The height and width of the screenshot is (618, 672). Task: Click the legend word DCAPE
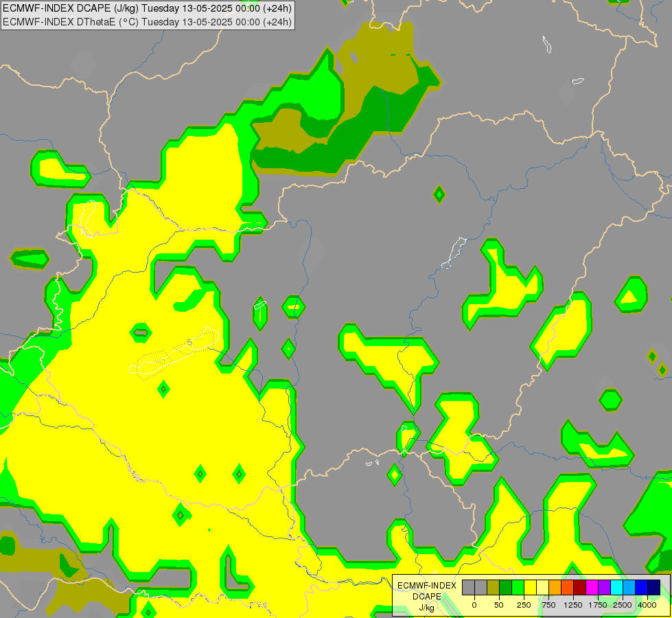click(427, 597)
